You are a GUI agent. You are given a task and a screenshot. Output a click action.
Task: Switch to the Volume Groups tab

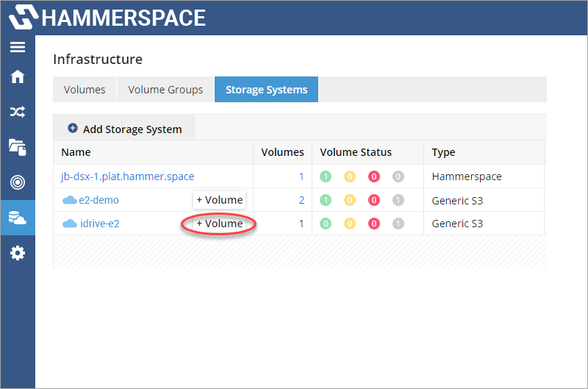click(165, 89)
